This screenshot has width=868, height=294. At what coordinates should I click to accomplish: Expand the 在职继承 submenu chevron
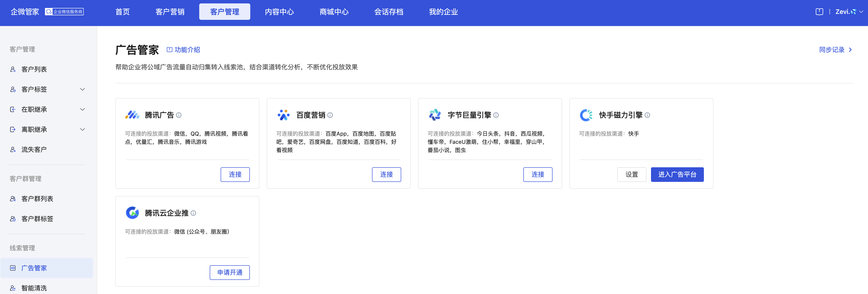83,109
